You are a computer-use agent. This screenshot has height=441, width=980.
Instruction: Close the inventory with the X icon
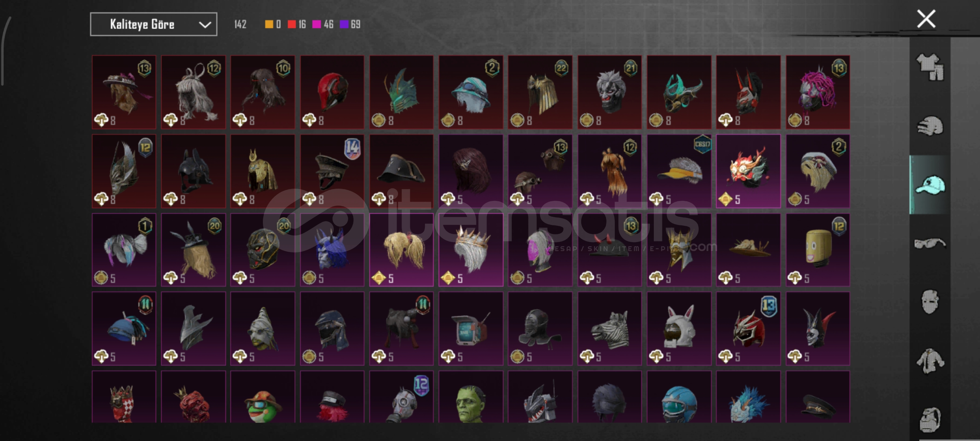click(x=926, y=19)
